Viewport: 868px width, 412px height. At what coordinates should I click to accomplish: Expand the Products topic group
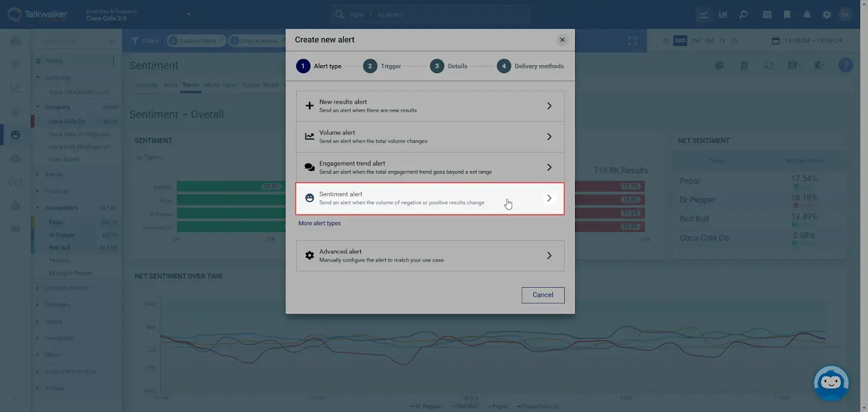tap(37, 191)
